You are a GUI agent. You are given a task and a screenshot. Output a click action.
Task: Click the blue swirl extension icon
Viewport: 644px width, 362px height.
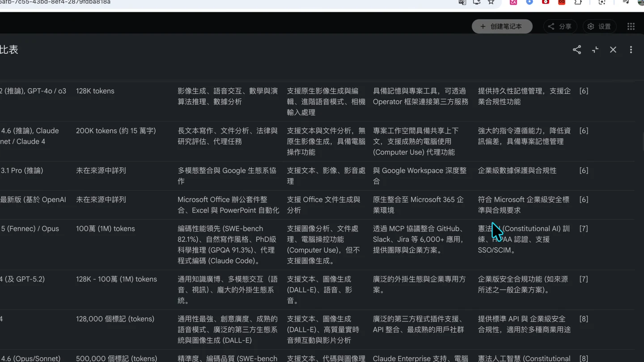[x=530, y=2]
